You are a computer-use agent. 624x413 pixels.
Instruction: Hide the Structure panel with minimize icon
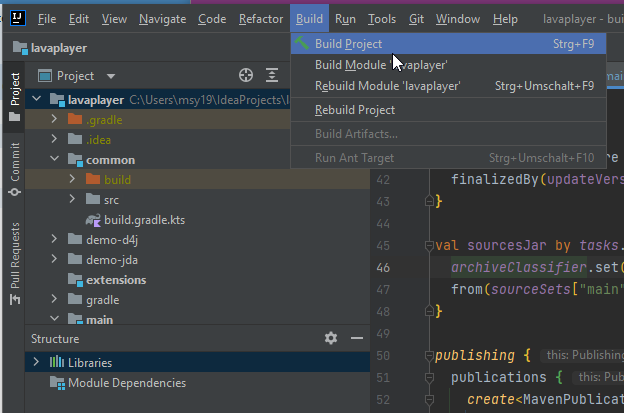[x=355, y=339]
